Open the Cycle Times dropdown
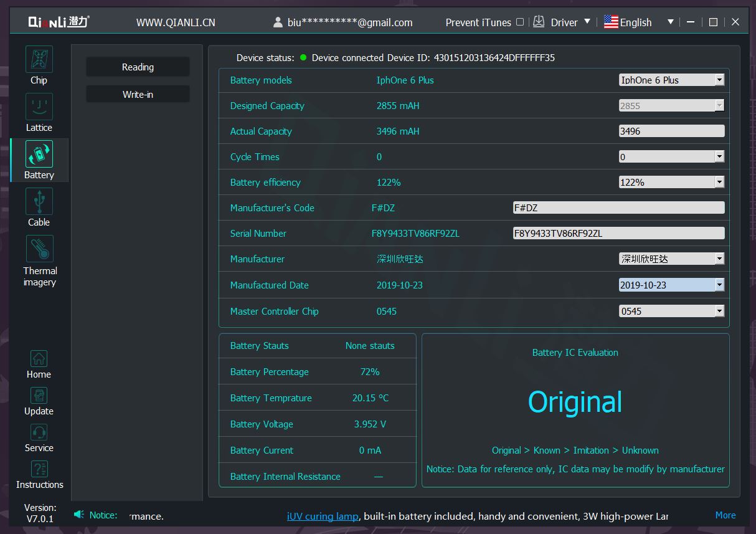Screen dimensions: 756x534 (719, 157)
